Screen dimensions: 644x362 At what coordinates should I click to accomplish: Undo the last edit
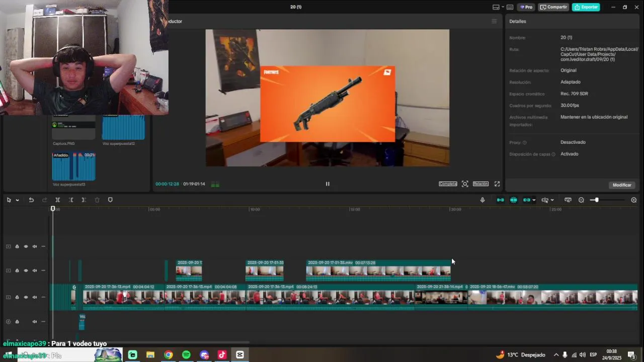[x=31, y=200]
